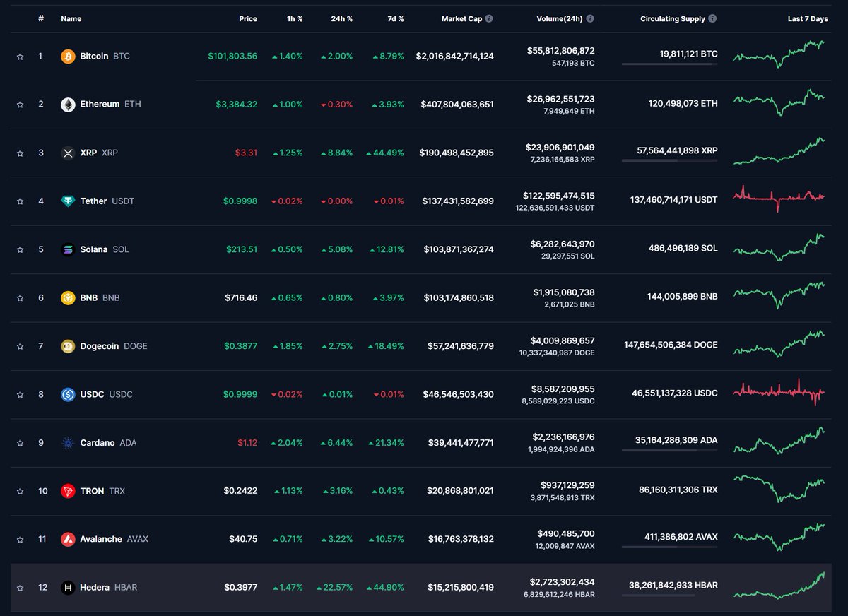Open Tether's red 7-day sparkline chart

[x=779, y=199]
